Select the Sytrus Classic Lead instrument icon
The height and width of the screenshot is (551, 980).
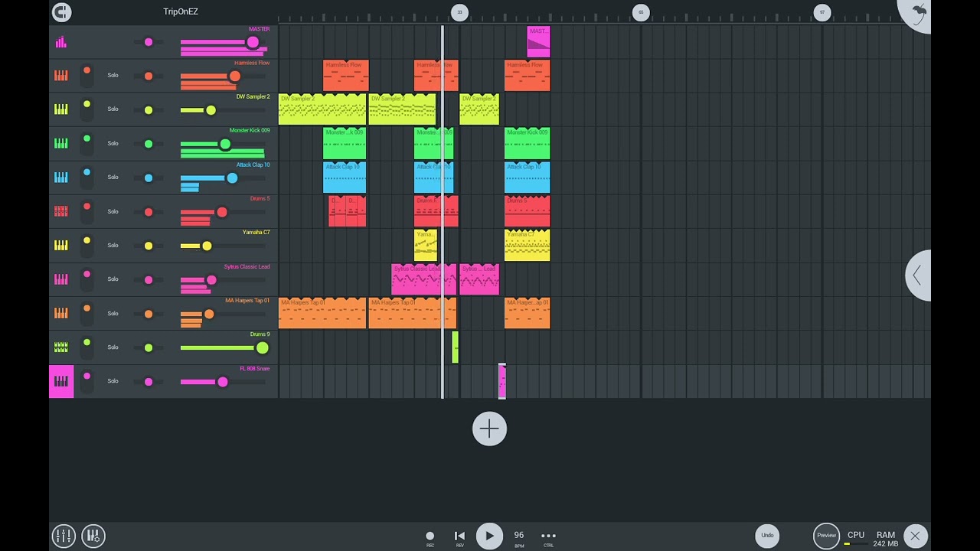click(61, 279)
